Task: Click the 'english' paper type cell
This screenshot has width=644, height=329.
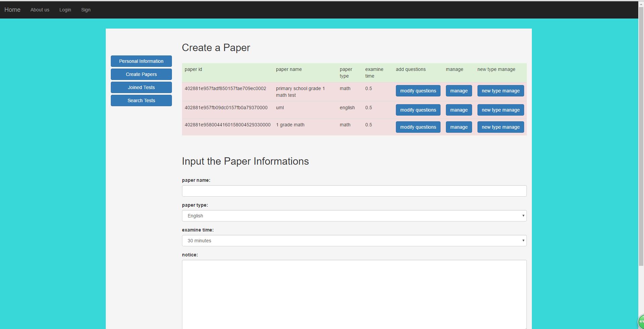Action: tap(347, 108)
